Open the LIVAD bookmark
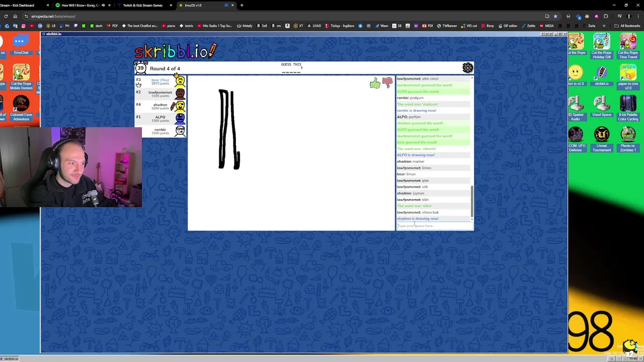 click(314, 26)
